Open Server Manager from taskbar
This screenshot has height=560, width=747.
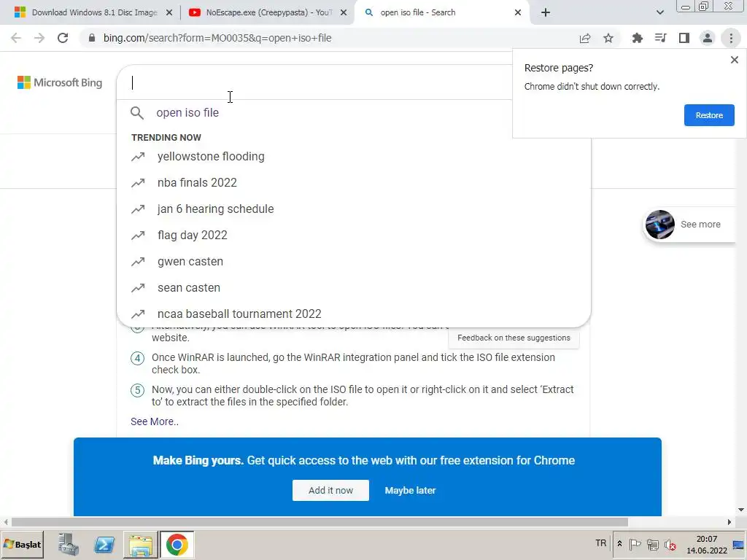click(68, 544)
